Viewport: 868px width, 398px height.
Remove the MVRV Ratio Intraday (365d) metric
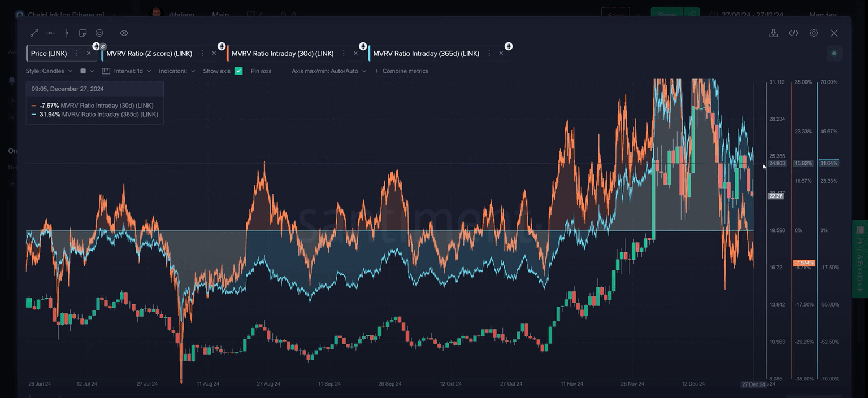[x=501, y=54]
